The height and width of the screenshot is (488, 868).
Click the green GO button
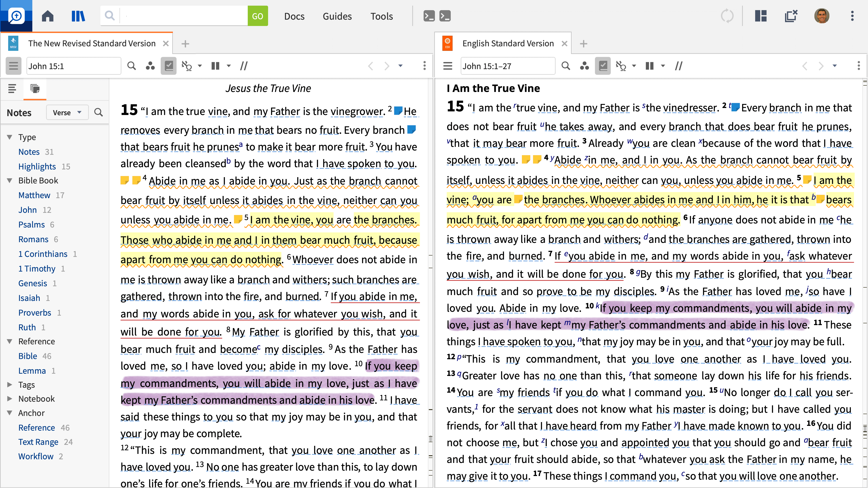point(257,16)
